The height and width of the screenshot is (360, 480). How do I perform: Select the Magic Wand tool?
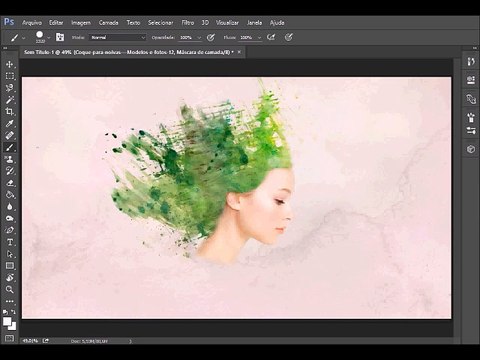pos(9,100)
